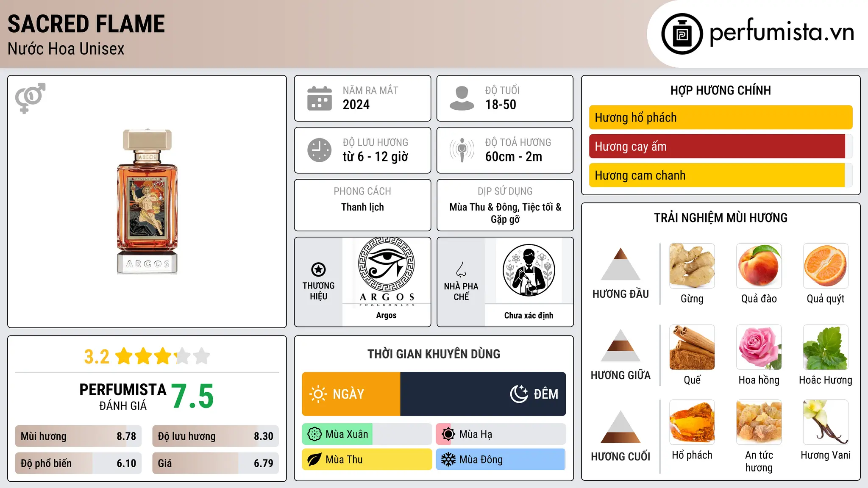The width and height of the screenshot is (868, 488).
Task: Select the Hổ phách amber note image
Action: [x=692, y=422]
